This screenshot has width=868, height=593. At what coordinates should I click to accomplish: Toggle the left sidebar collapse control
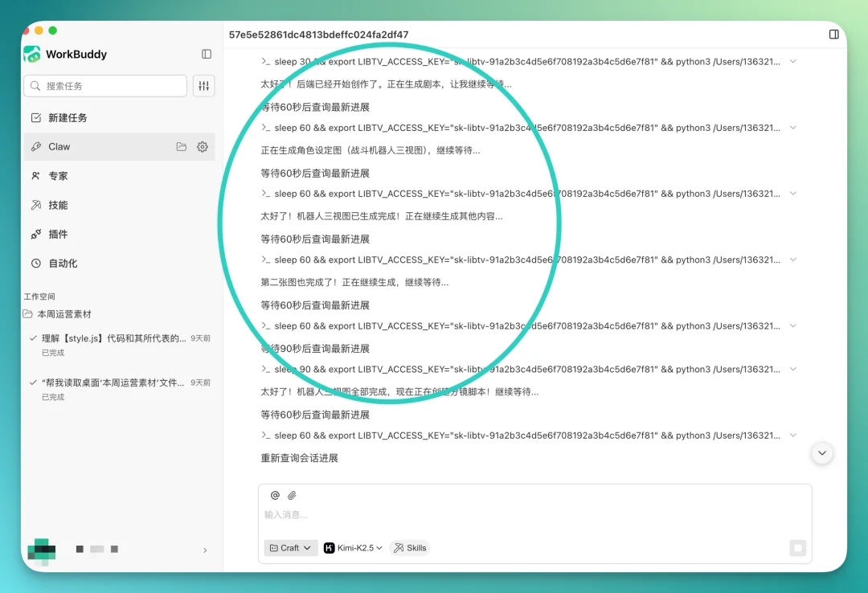pos(206,54)
